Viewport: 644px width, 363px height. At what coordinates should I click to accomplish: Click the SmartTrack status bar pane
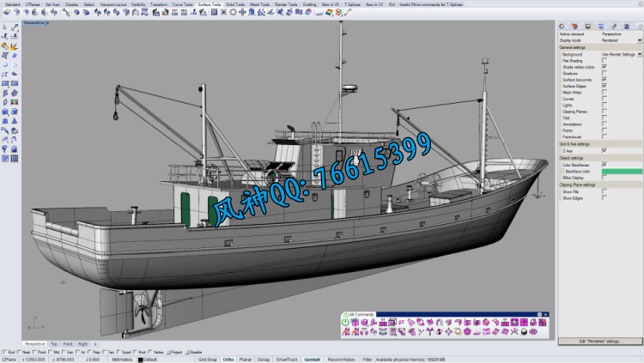[x=287, y=360]
